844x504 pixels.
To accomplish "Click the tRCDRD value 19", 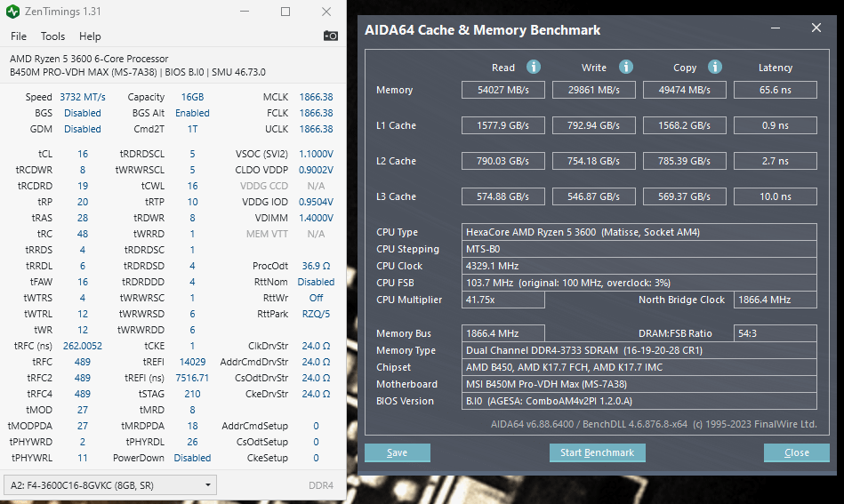I will pyautogui.click(x=83, y=186).
